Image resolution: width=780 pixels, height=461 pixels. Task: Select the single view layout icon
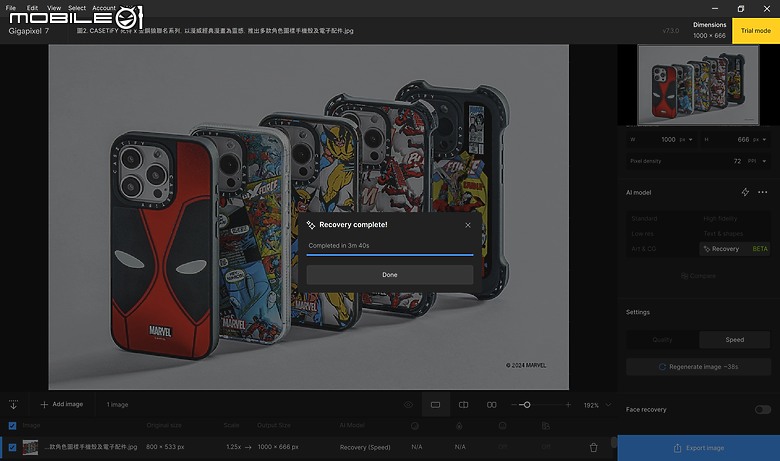coord(435,405)
